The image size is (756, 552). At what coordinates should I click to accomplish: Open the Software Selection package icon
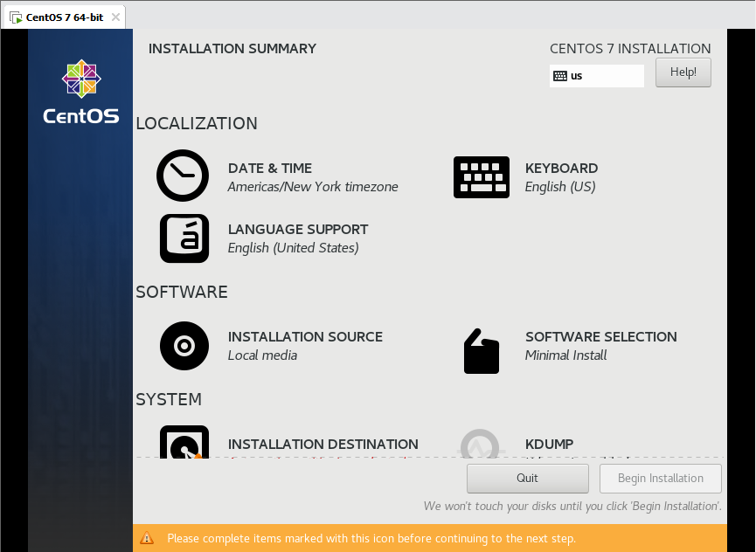tap(482, 351)
